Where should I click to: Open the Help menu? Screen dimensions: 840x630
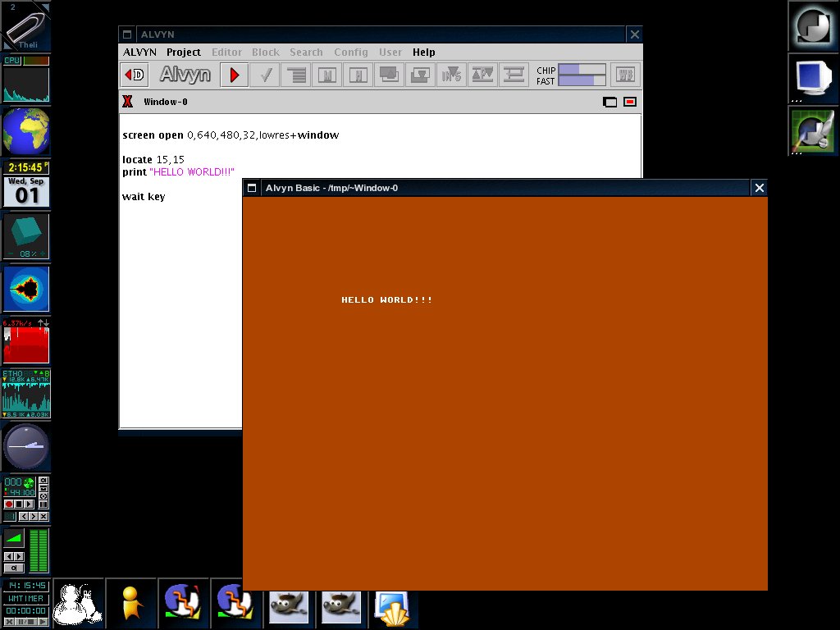pos(423,52)
